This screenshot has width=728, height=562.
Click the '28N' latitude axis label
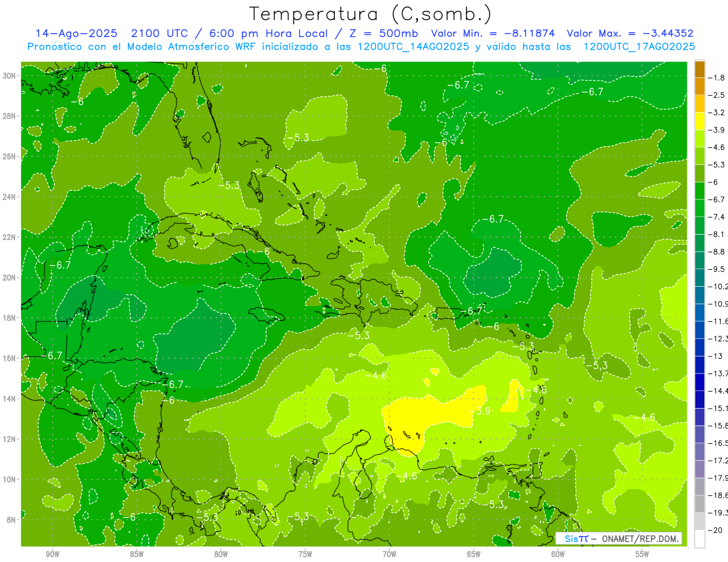pyautogui.click(x=10, y=116)
